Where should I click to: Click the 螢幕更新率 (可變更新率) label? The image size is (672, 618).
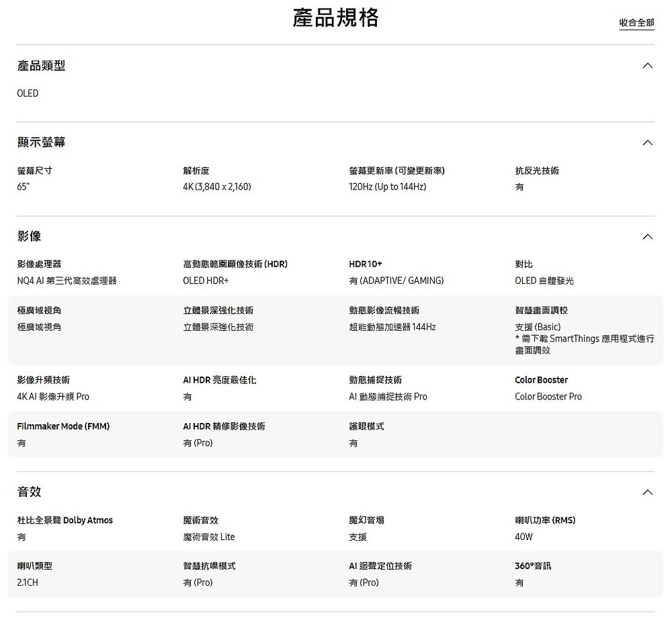click(397, 171)
